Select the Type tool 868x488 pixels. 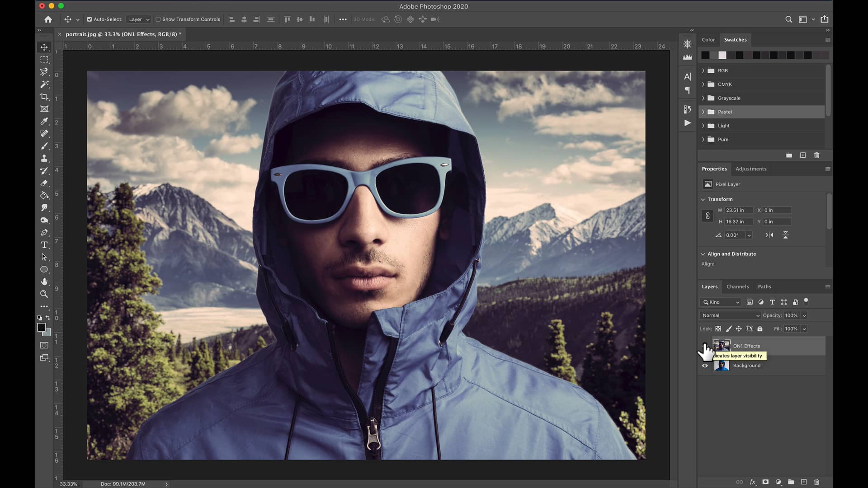(x=44, y=244)
